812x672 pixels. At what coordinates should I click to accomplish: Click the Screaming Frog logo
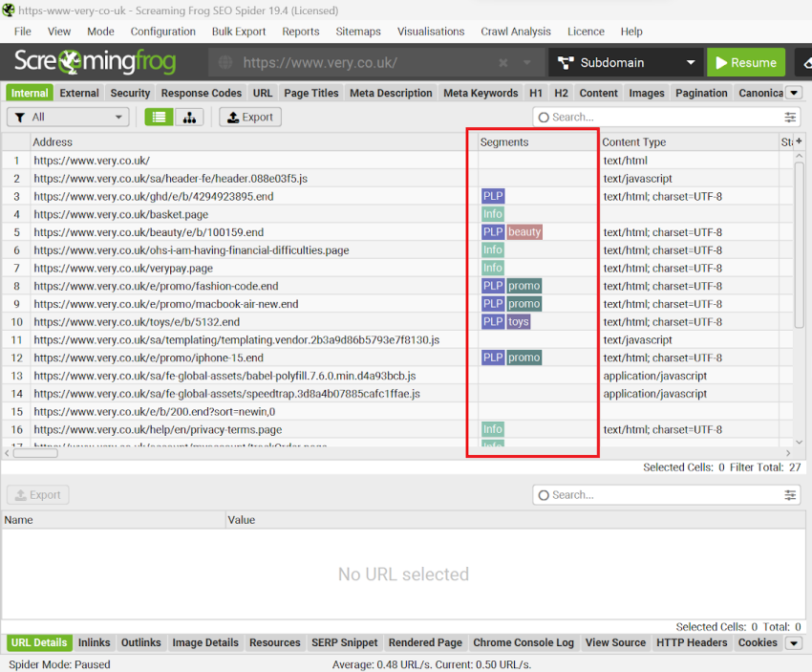(x=96, y=62)
